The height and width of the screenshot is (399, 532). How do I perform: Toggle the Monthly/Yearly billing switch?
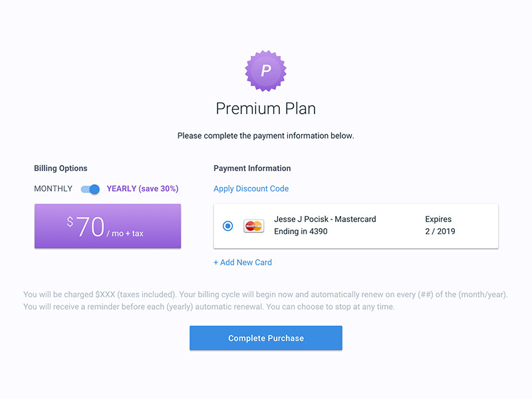click(x=90, y=189)
